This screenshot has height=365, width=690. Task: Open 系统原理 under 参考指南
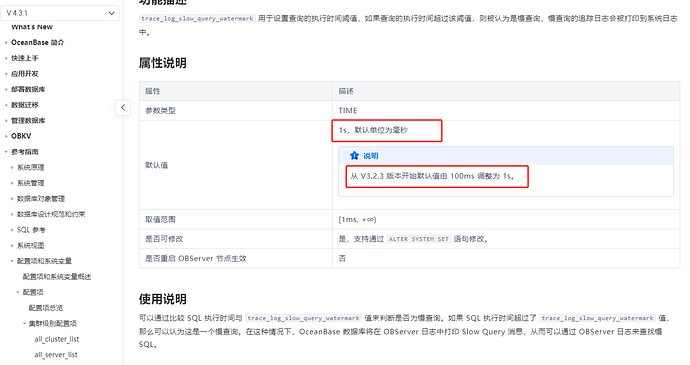tap(30, 167)
